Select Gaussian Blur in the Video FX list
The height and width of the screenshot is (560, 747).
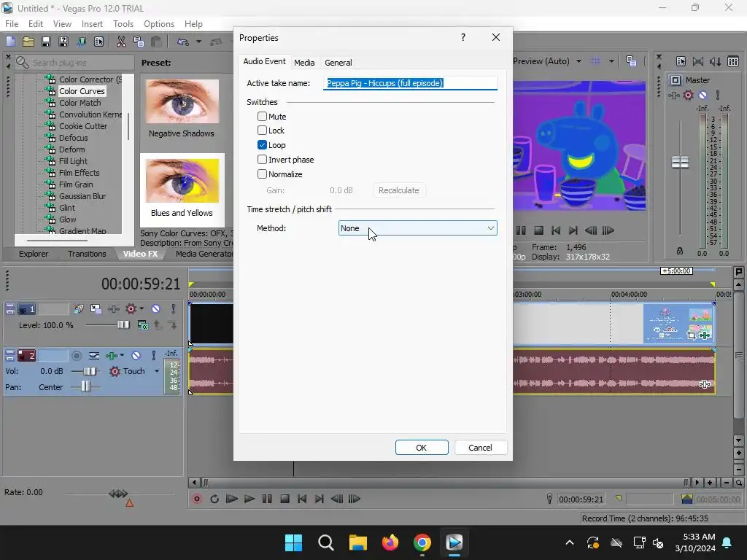82,196
